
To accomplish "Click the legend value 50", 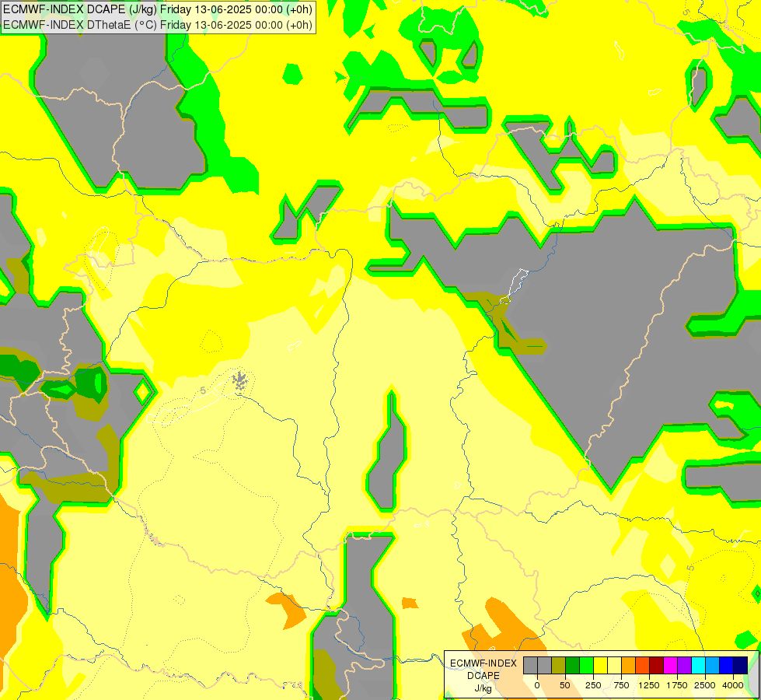I will tap(565, 685).
